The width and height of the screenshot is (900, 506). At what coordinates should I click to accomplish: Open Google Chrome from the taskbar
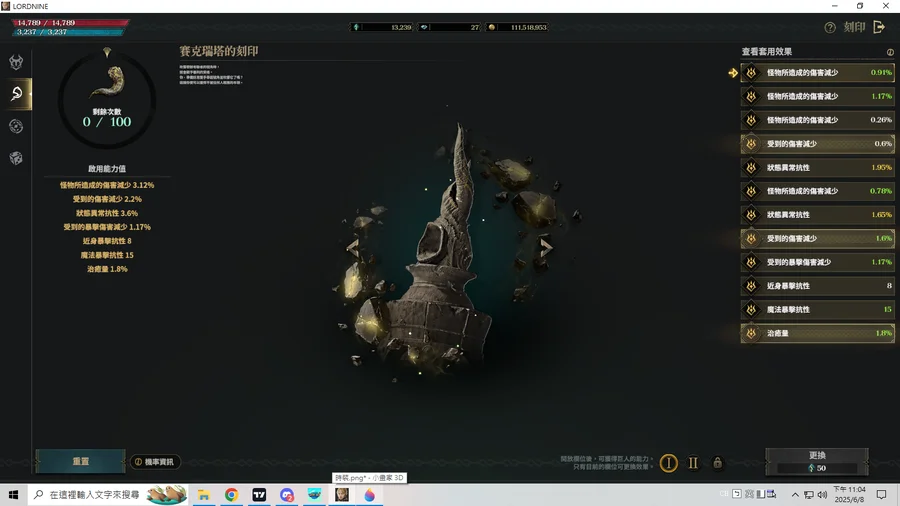[x=231, y=495]
